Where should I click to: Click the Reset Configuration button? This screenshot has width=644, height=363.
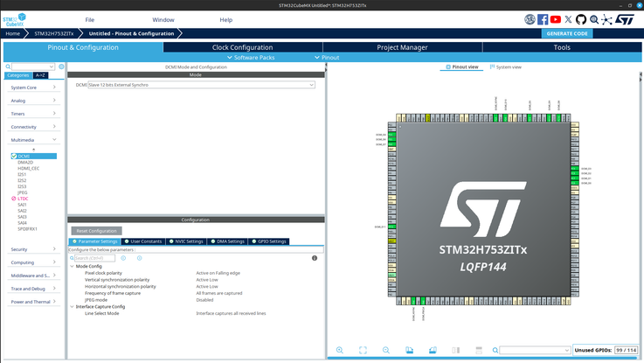(96, 231)
